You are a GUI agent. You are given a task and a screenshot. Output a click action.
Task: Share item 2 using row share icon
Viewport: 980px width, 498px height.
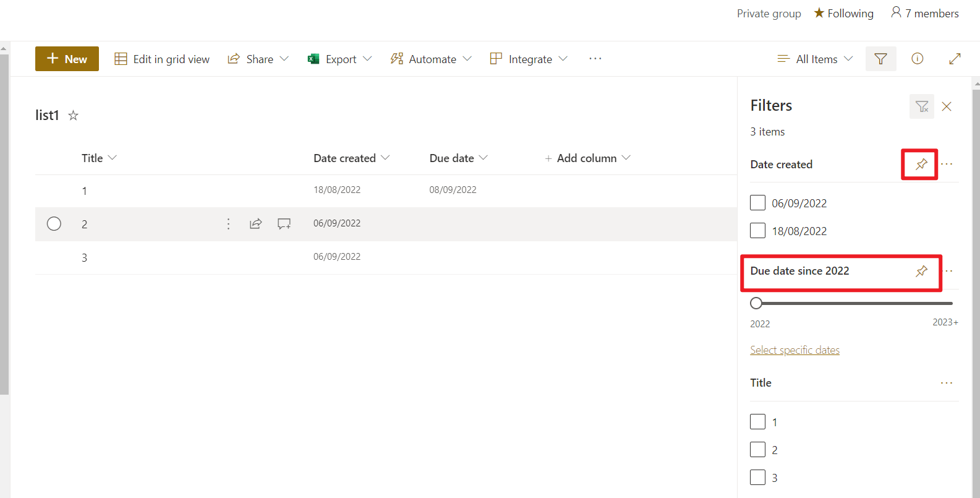pyautogui.click(x=255, y=224)
